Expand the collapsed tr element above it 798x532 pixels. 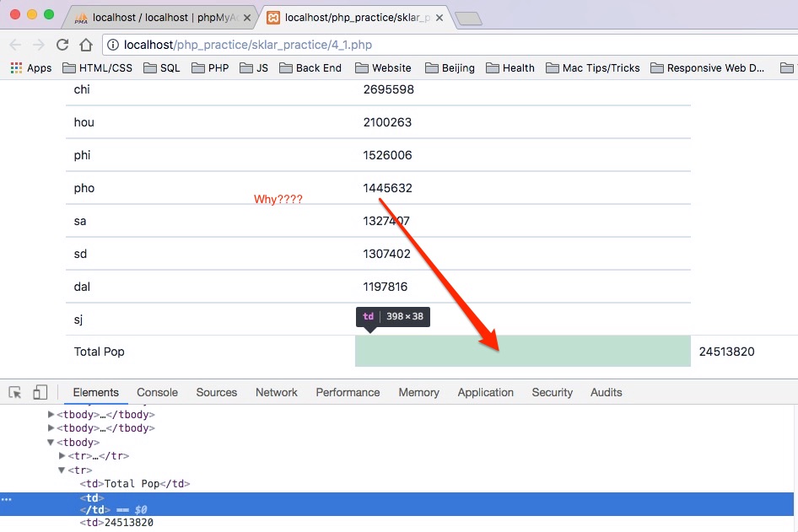pos(62,455)
